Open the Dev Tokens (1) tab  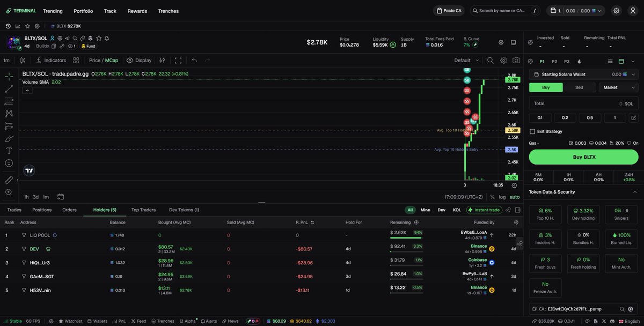184,210
